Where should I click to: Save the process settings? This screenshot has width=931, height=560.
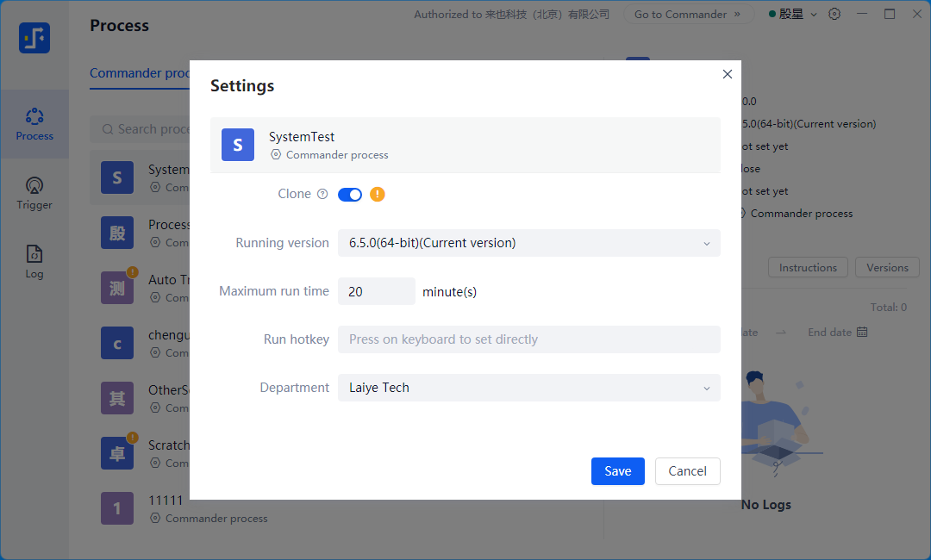[x=617, y=471]
